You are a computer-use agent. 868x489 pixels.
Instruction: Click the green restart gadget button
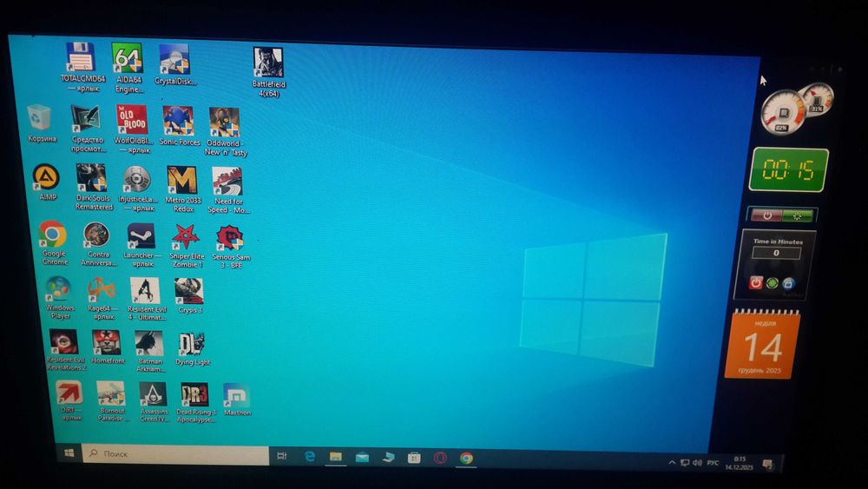pyautogui.click(x=798, y=216)
